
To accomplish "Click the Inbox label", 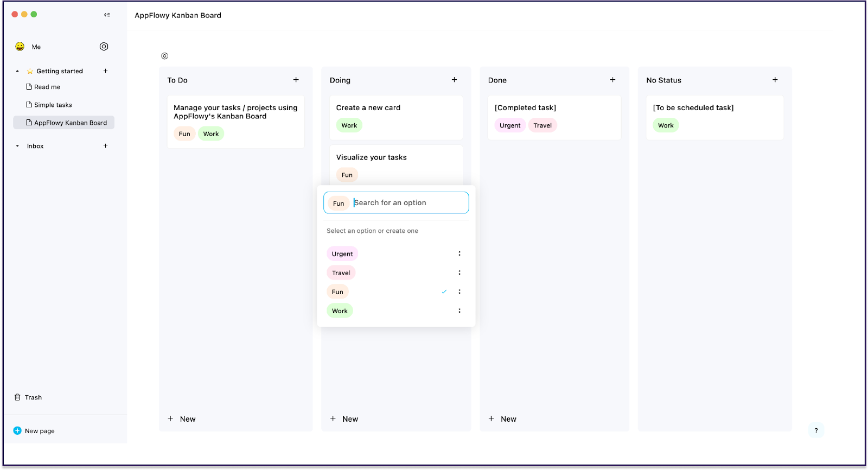I will point(35,146).
